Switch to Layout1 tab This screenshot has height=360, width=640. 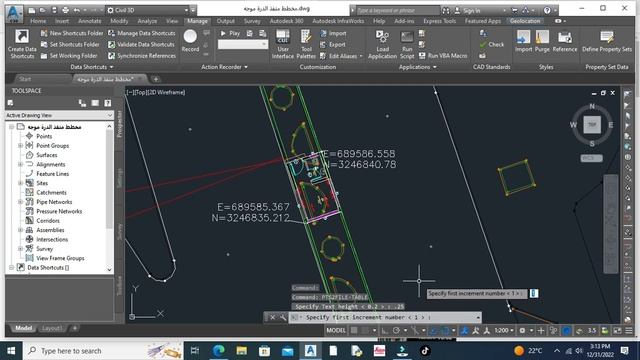pyautogui.click(x=52, y=328)
